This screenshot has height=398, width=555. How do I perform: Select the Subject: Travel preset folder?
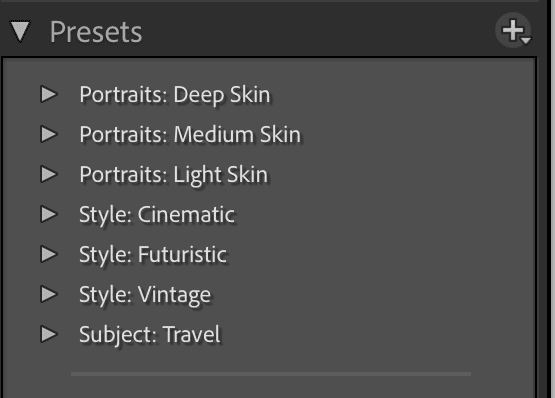(x=149, y=335)
